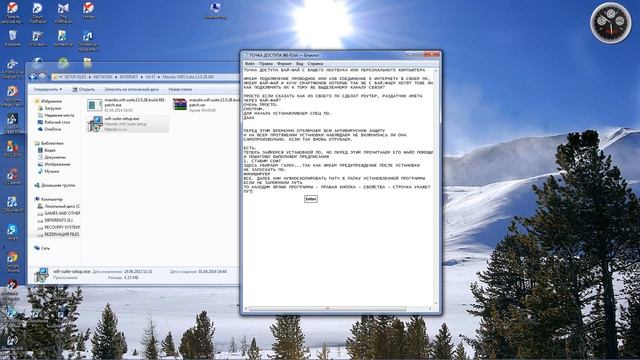Open the Музыка library
Image resolution: width=640 pixels, height=360 pixels.
point(49,171)
